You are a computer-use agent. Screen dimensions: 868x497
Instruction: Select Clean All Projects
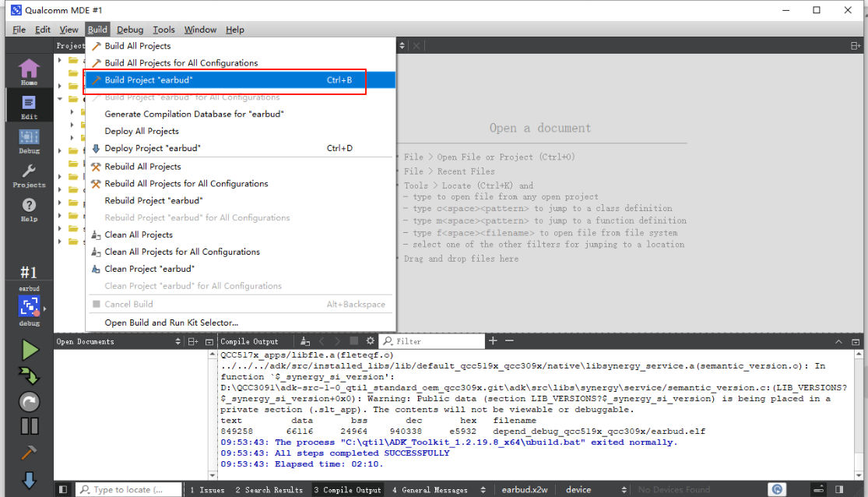click(241, 235)
